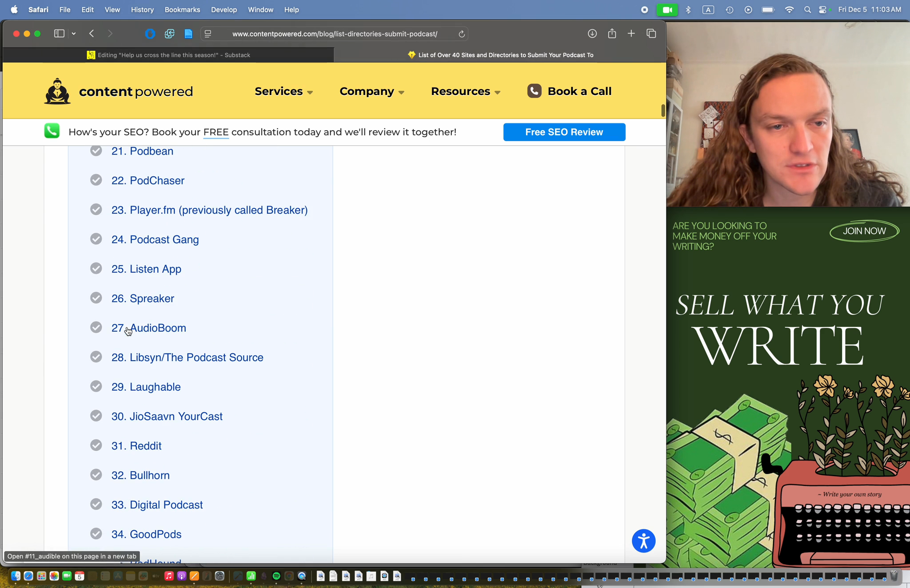
Task: Jump to 21. Podbean section
Action: click(x=142, y=151)
